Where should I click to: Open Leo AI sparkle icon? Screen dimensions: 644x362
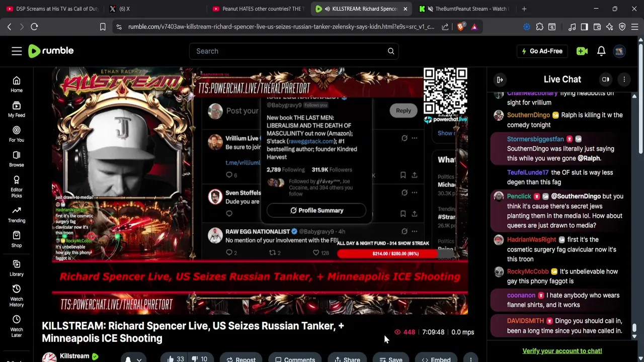coord(610,27)
